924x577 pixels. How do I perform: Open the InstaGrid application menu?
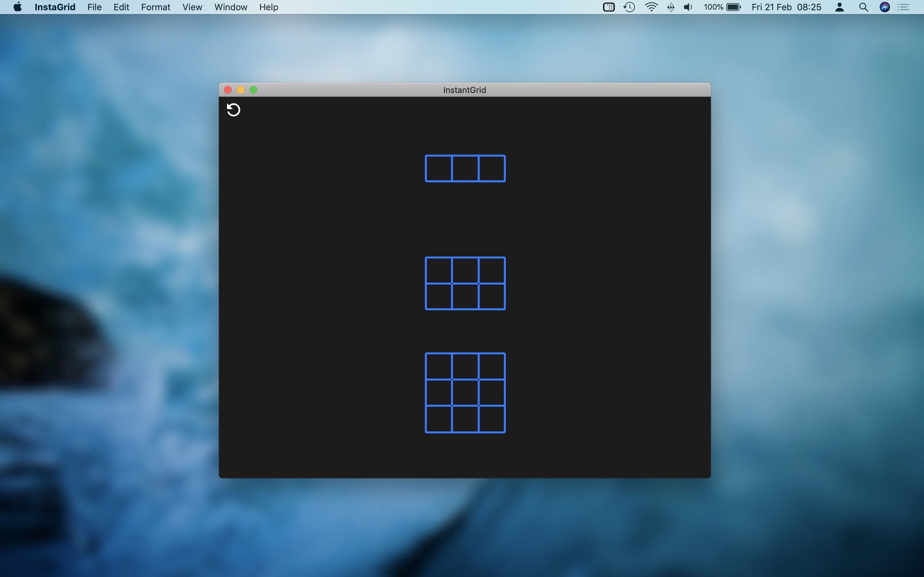coord(55,7)
